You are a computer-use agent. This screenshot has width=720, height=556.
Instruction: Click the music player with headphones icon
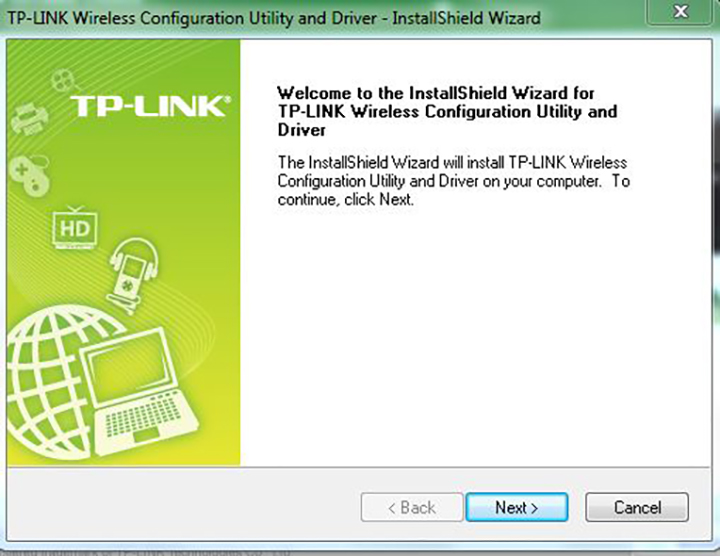pyautogui.click(x=133, y=274)
